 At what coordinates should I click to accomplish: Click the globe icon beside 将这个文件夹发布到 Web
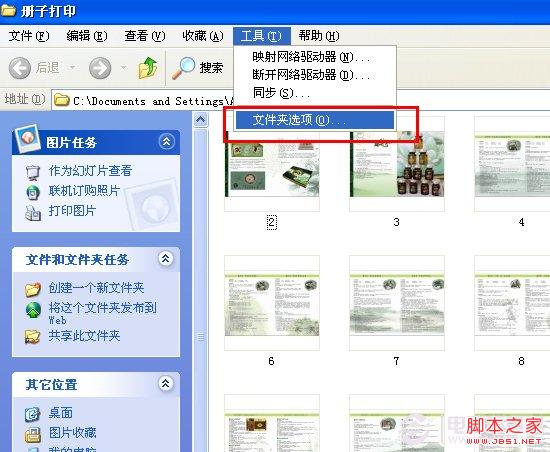click(33, 309)
